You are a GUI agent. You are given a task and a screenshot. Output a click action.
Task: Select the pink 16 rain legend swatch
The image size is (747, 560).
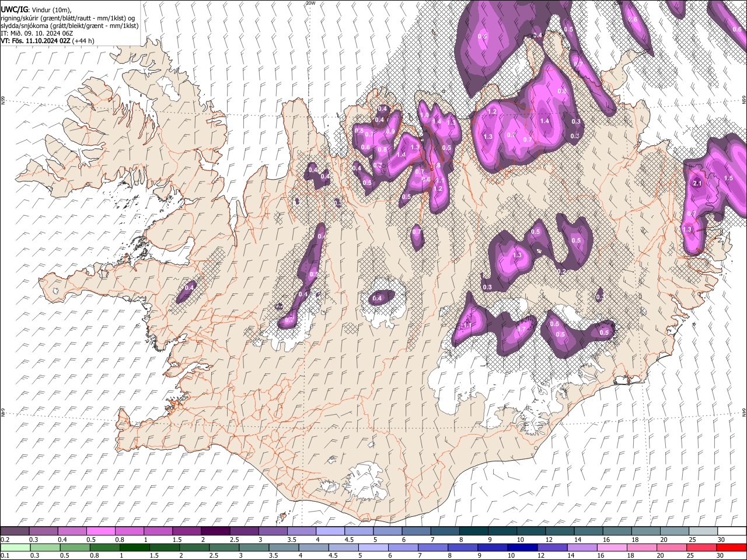[612, 547]
